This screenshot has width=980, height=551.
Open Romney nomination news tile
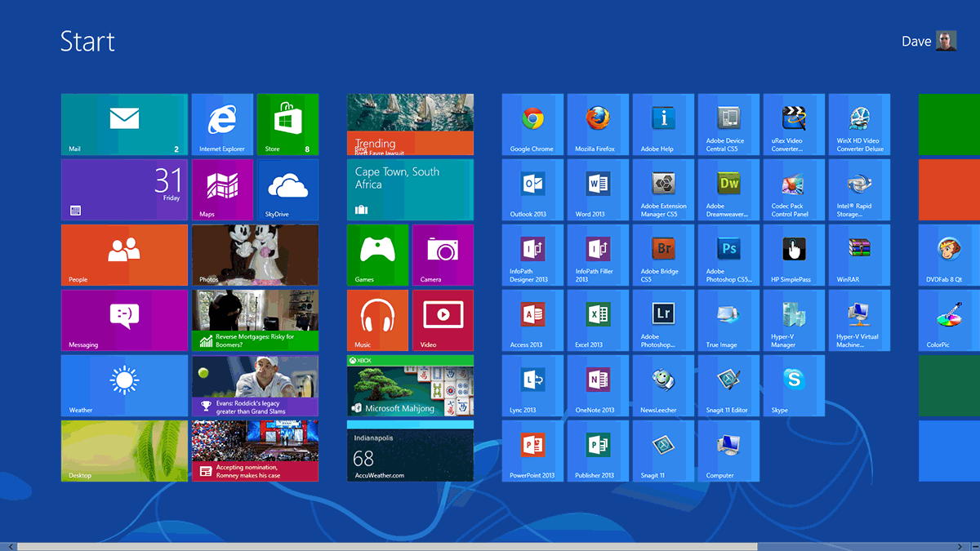tap(255, 451)
